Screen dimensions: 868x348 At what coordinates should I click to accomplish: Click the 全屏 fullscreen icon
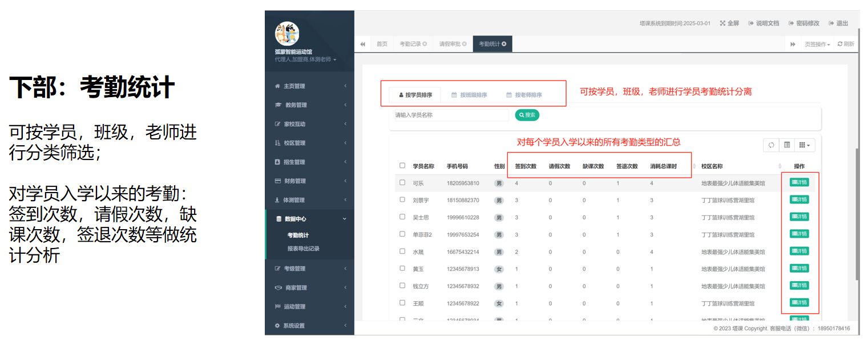coord(722,23)
